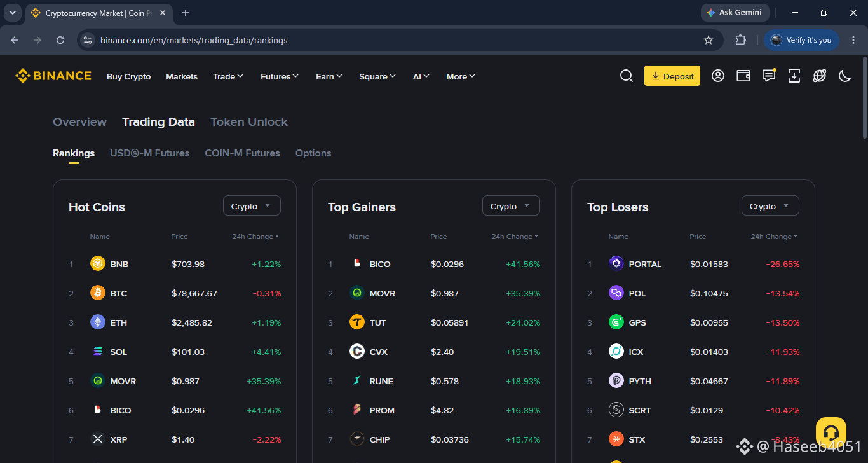
Task: Open Hot Coins Crypto dropdown
Action: coord(252,206)
